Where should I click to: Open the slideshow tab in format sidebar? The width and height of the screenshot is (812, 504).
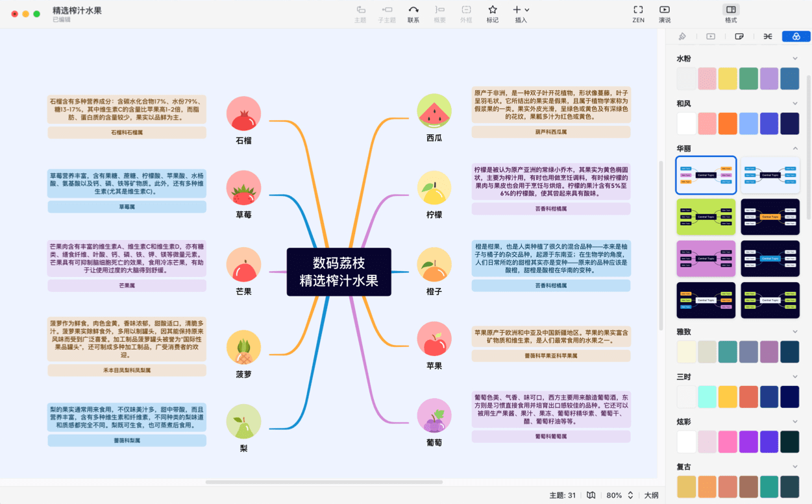pyautogui.click(x=711, y=37)
